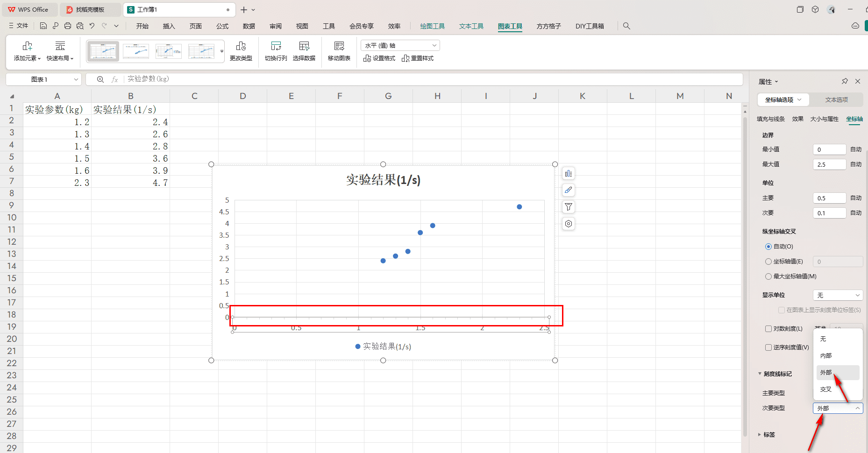Open the Fill & Line (填充与线条) sub-tab
The width and height of the screenshot is (868, 453).
coord(771,119)
